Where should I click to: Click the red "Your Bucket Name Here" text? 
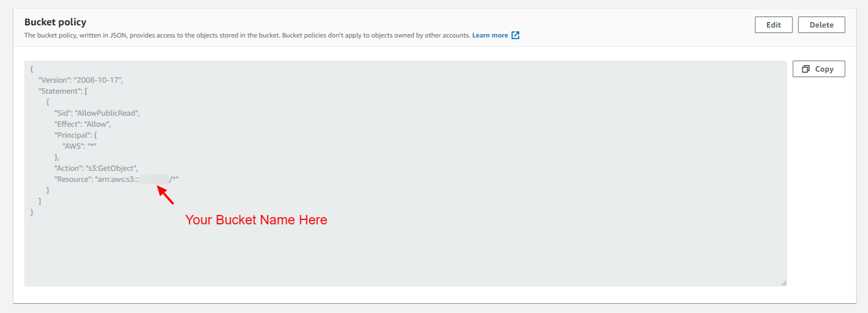256,220
